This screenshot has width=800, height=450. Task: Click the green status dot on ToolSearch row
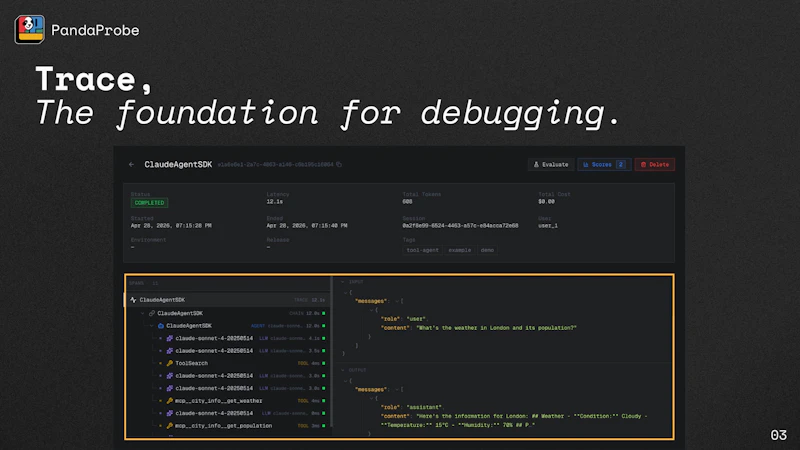click(323, 363)
